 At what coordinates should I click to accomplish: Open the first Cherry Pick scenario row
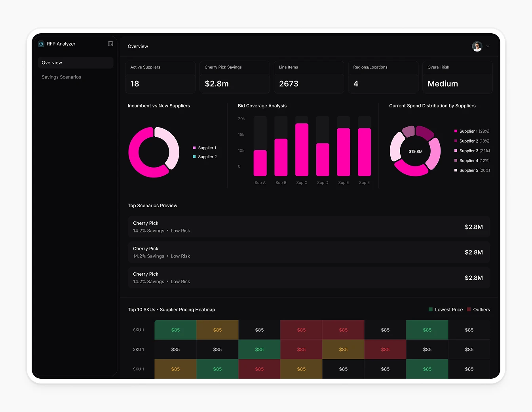(x=309, y=227)
